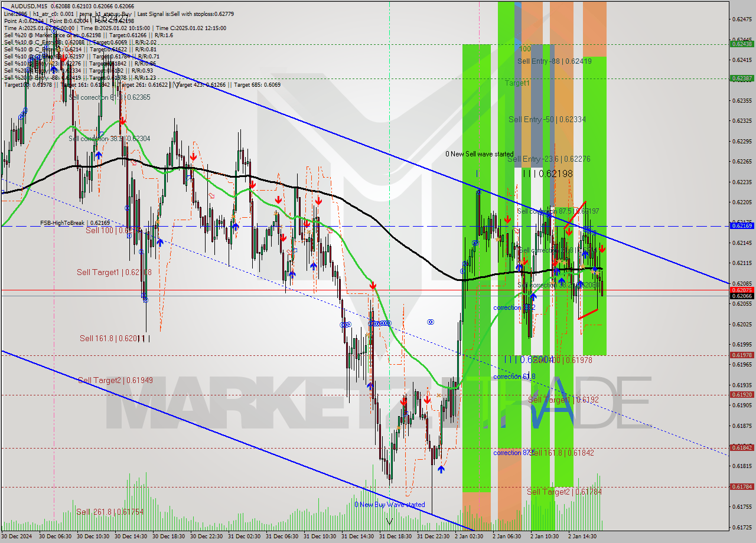This screenshot has width=756, height=543.
Task: Click the dark 0.62169 price axis tag
Action: (x=741, y=225)
